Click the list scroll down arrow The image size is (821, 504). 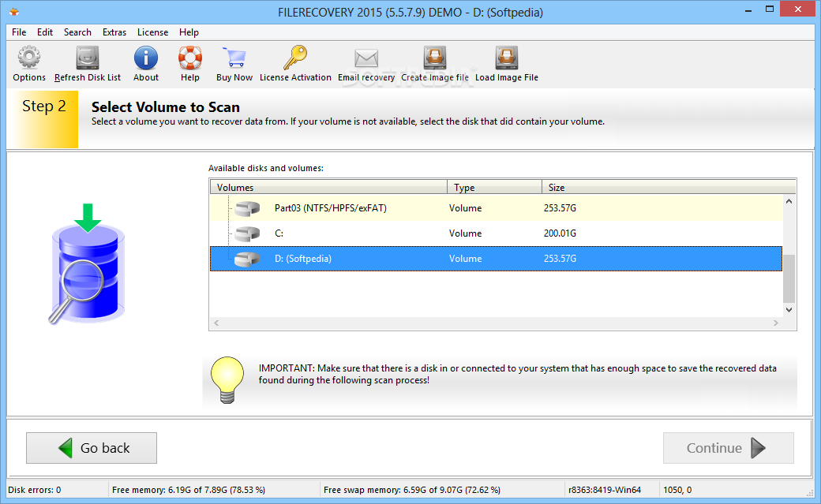point(789,310)
